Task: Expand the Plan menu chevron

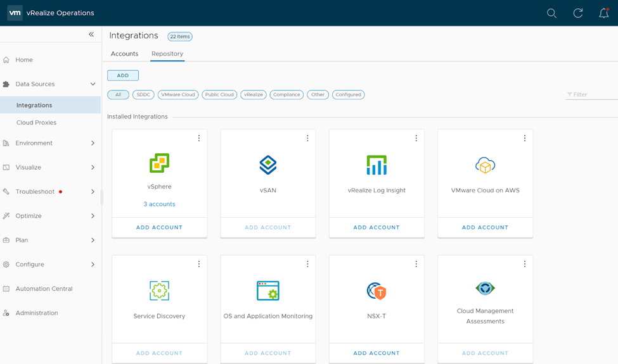Action: (x=93, y=240)
